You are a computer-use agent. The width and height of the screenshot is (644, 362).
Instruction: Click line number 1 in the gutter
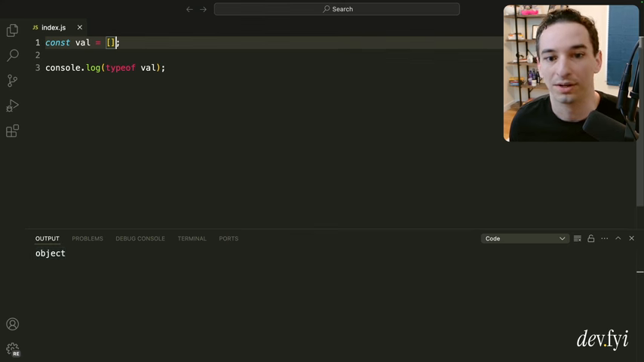[38, 43]
